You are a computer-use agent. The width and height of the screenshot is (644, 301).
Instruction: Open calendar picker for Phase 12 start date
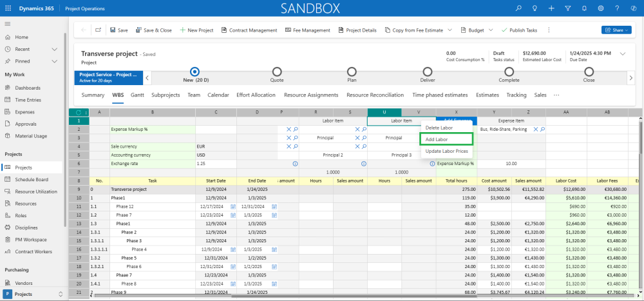tap(232, 206)
